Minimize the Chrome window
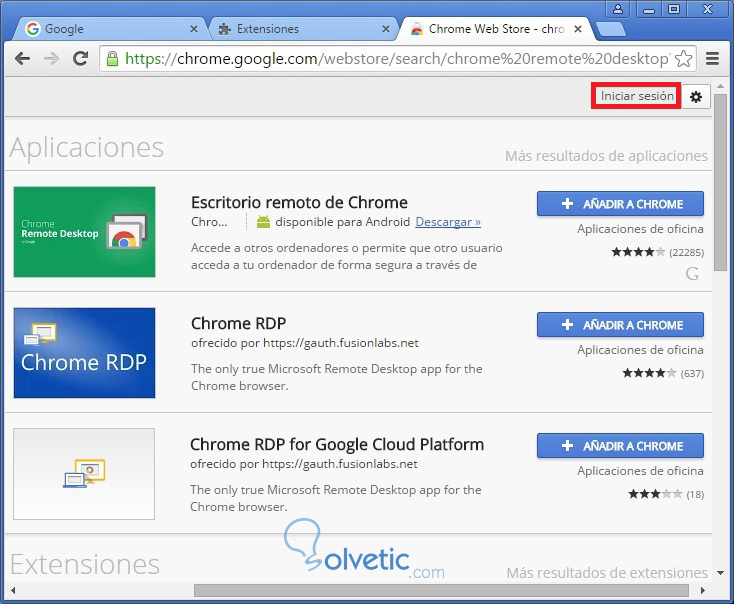 [648, 9]
